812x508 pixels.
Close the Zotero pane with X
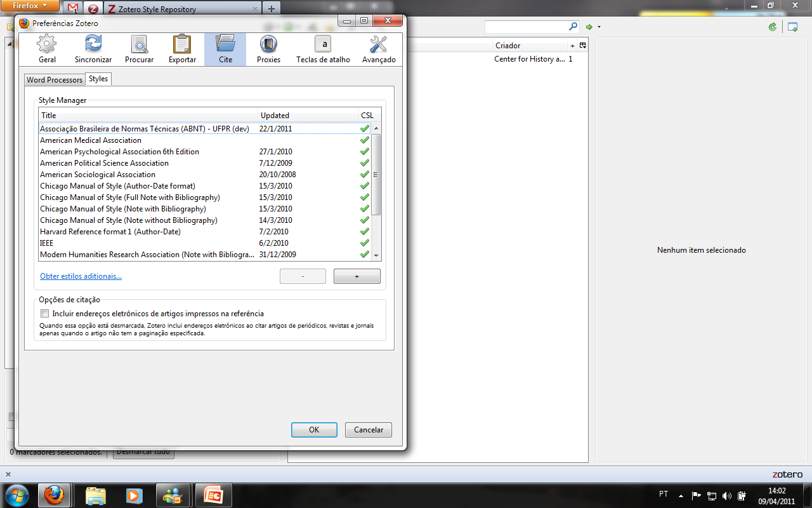8,474
